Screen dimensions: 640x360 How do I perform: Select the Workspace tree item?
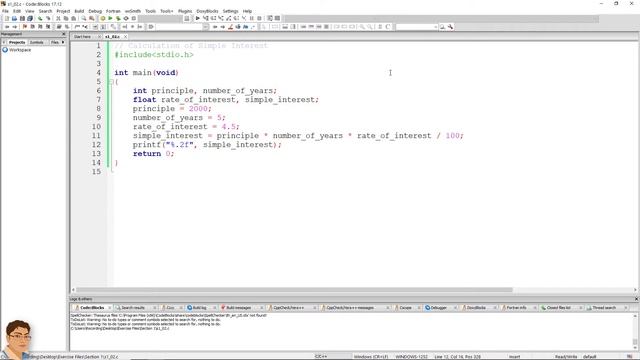click(20, 50)
